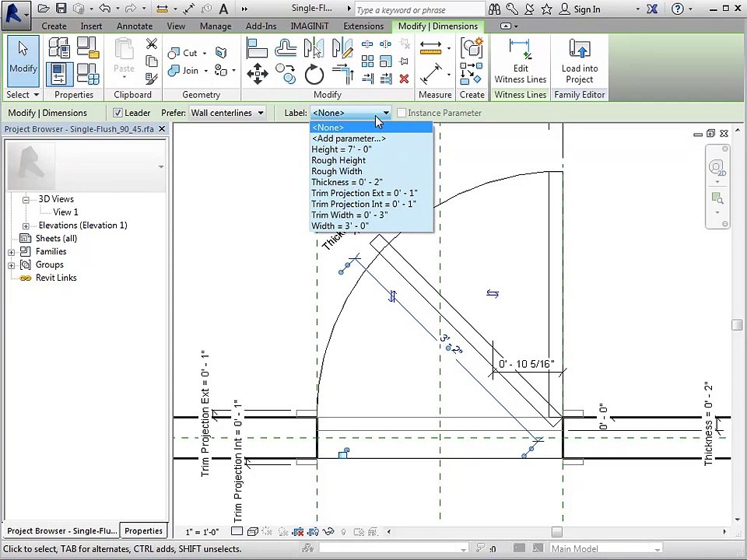Toggle the Instance Parameter checkbox
Viewport: 747px width, 560px height.
pyautogui.click(x=402, y=113)
